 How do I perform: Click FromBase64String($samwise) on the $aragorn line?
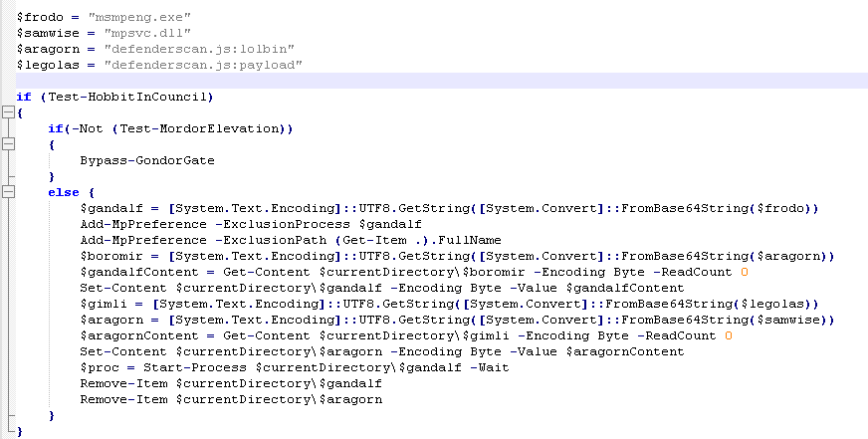coord(724,320)
